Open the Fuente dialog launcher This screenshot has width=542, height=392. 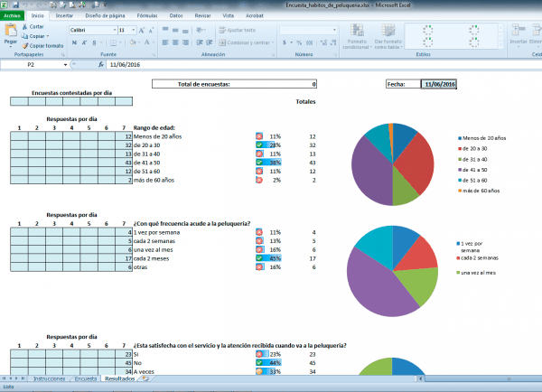pyautogui.click(x=154, y=54)
